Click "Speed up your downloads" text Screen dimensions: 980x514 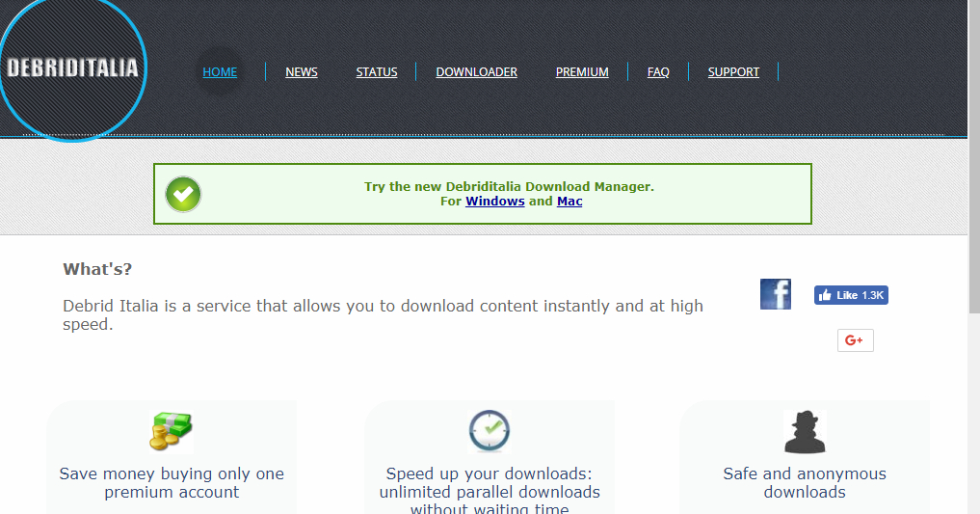pyautogui.click(x=489, y=474)
